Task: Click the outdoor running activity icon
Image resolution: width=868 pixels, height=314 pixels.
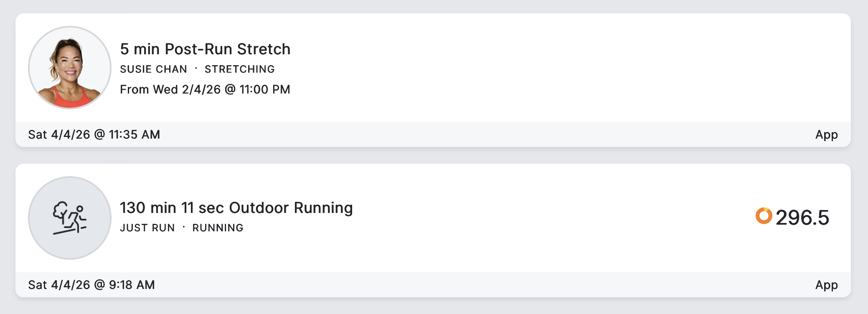Action: coord(70,218)
